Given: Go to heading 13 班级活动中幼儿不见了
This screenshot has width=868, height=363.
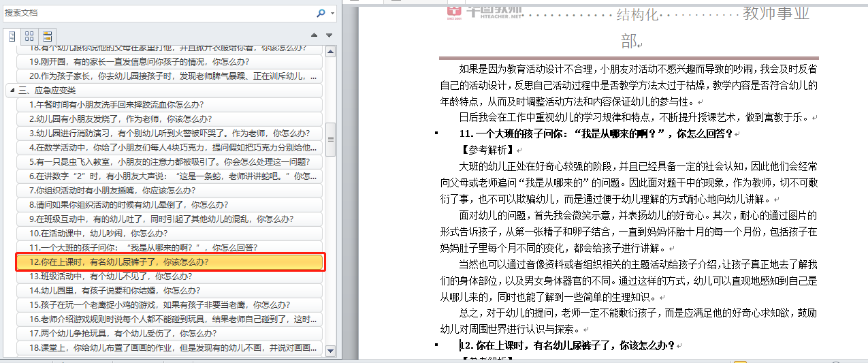Looking at the screenshot, I should [x=169, y=277].
